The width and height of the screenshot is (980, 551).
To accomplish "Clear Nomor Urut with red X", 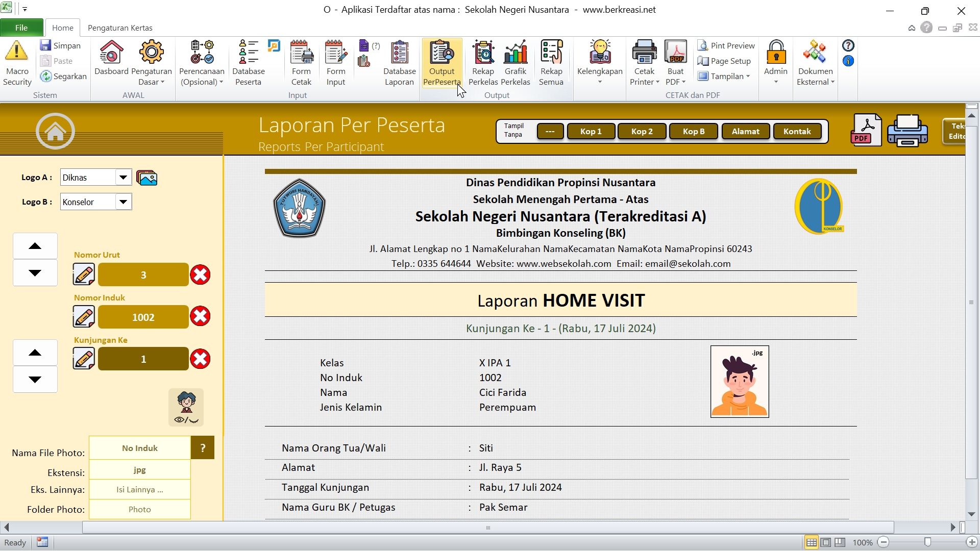I will pyautogui.click(x=200, y=274).
